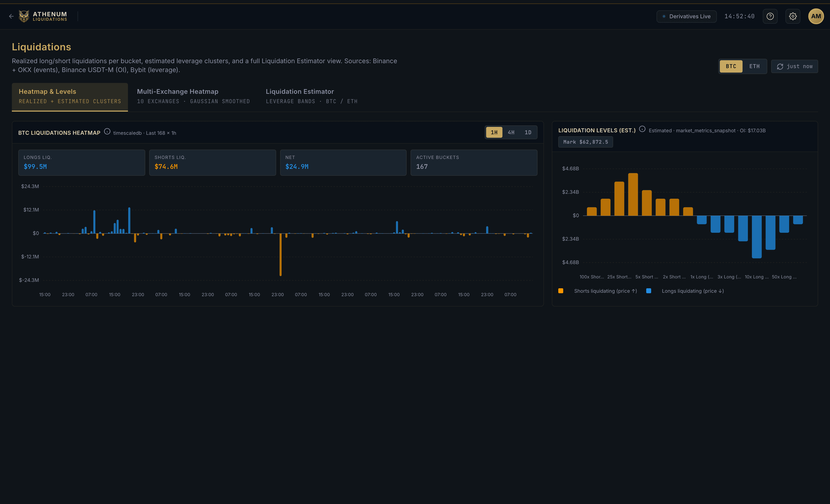Toggle blue Longs liquidating legend swatch

click(649, 291)
